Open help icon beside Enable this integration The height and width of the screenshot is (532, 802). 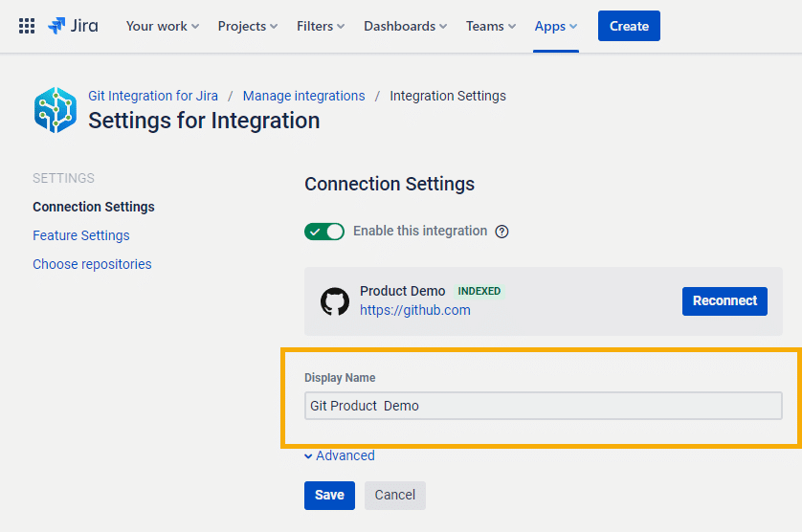coord(501,232)
